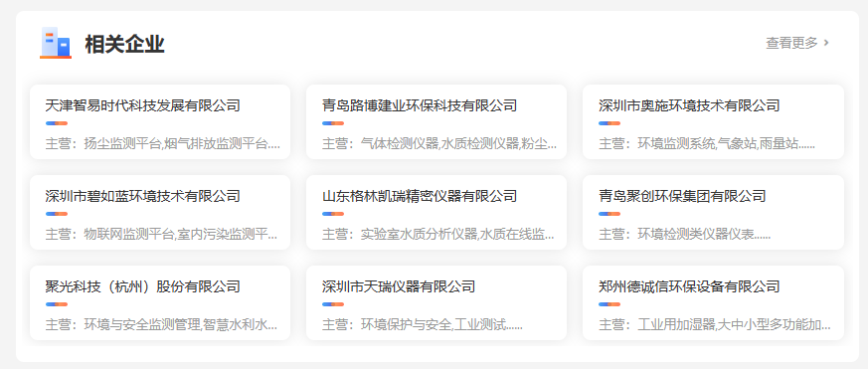Click 主营 text listing 环境监测系统,气象站
Image resolution: width=868 pixels, height=369 pixels.
(x=707, y=144)
